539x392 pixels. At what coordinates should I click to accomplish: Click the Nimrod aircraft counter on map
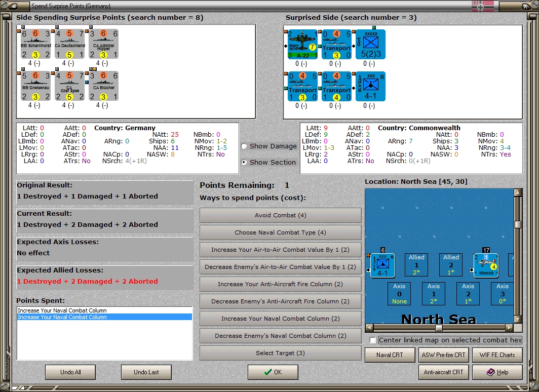click(x=486, y=265)
